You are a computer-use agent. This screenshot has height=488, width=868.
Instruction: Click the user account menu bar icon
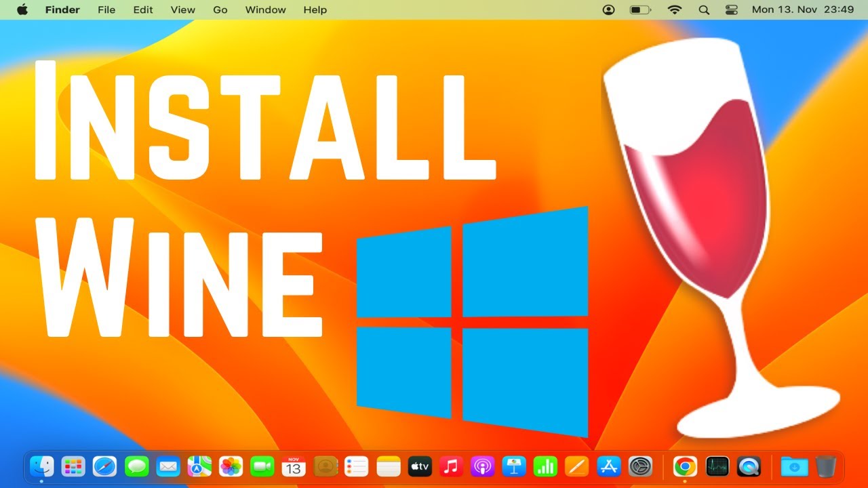pyautogui.click(x=608, y=9)
